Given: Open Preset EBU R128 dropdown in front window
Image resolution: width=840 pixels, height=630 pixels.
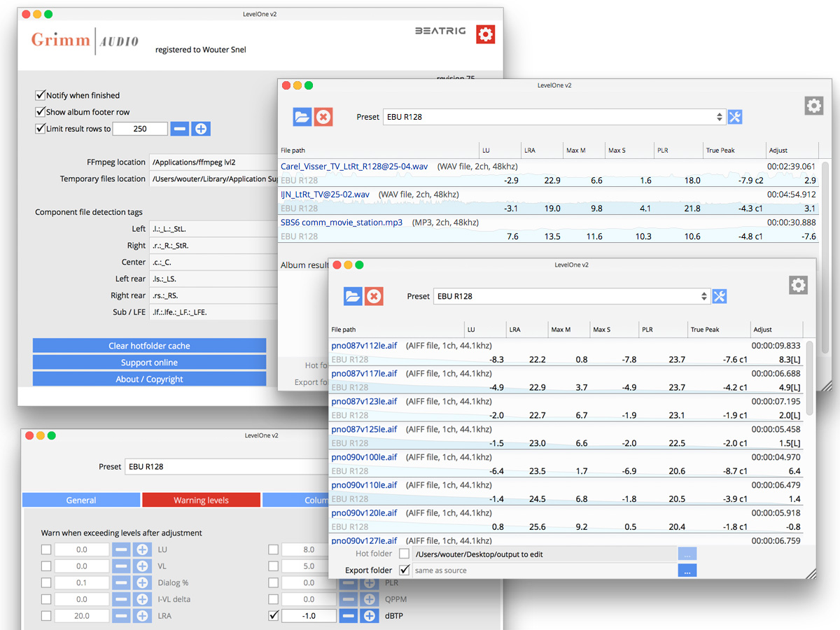Looking at the screenshot, I should [x=572, y=296].
